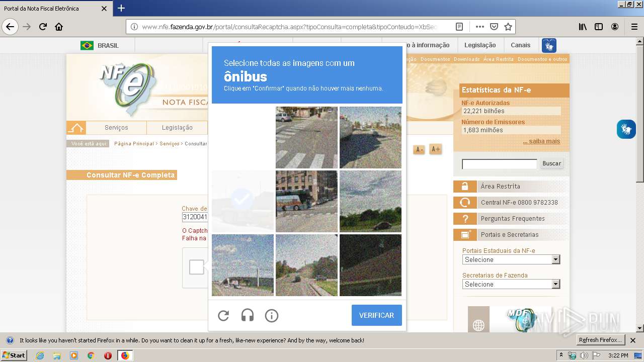644x362 pixels.
Task: Click the Serviços breadcrumb link
Action: click(x=170, y=144)
